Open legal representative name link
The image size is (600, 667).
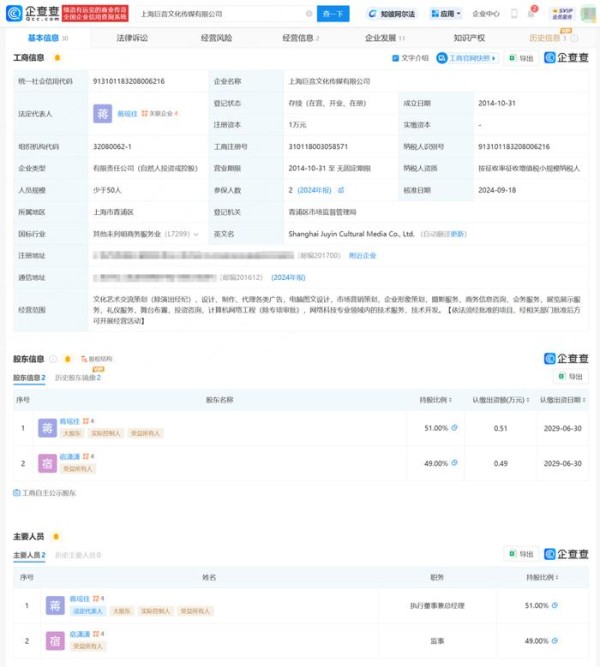point(127,114)
